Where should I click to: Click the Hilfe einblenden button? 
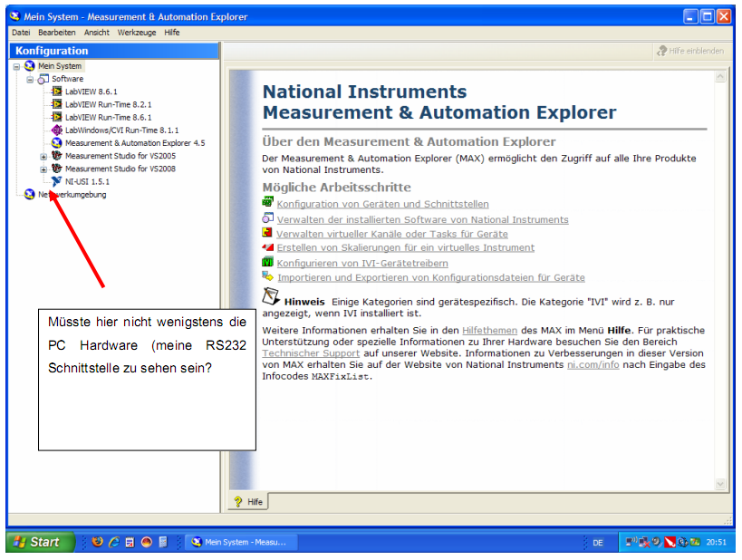coord(691,51)
